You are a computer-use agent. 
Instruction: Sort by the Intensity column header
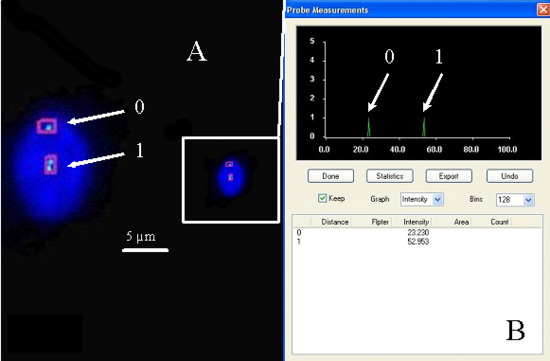[416, 222]
